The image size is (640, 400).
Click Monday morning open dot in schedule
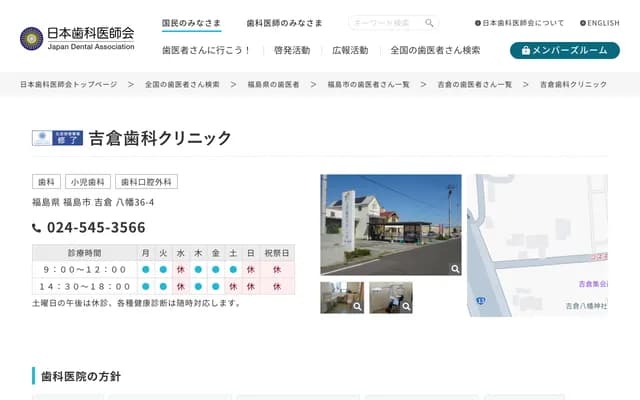[x=146, y=269]
